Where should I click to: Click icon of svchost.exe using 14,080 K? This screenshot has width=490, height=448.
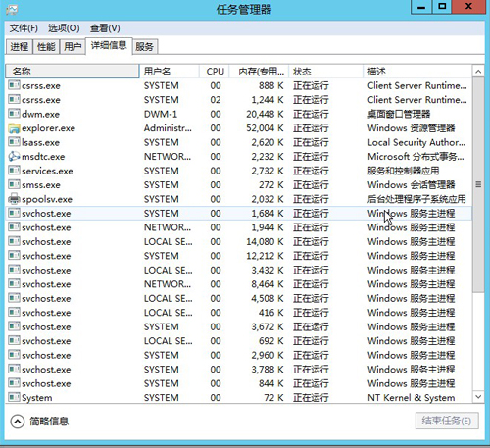[14, 241]
